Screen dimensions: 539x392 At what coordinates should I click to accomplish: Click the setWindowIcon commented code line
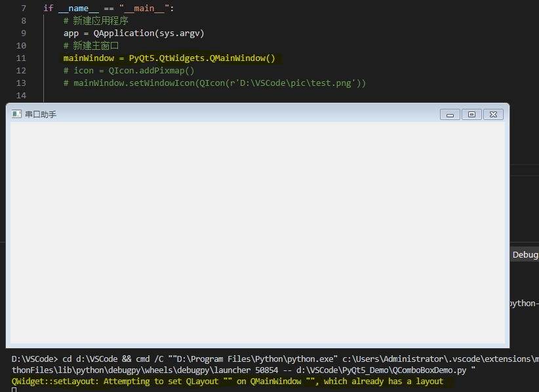coord(214,83)
